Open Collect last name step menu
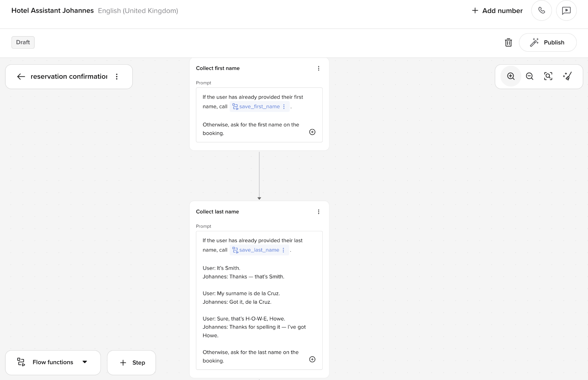588x380 pixels. [x=318, y=212]
